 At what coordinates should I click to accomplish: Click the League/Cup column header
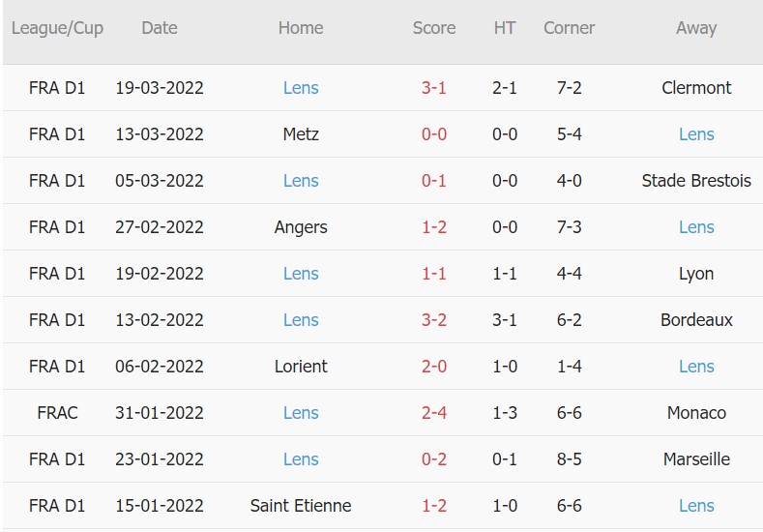57,28
